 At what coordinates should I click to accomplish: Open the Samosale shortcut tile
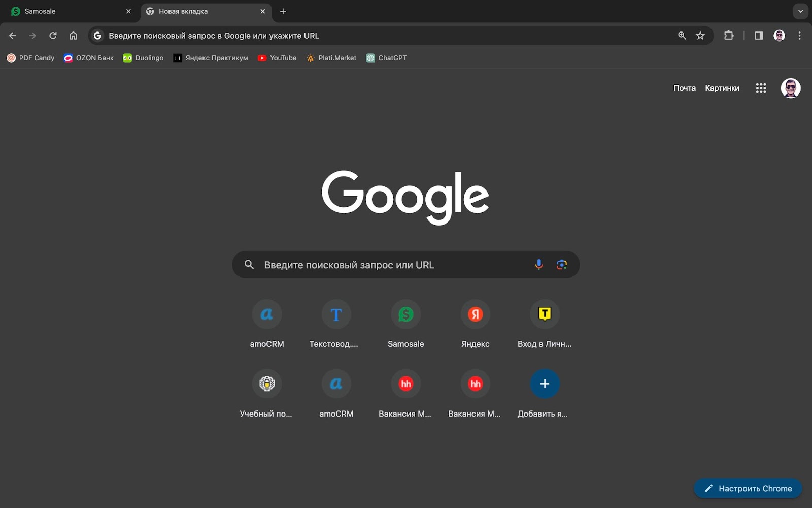point(405,324)
